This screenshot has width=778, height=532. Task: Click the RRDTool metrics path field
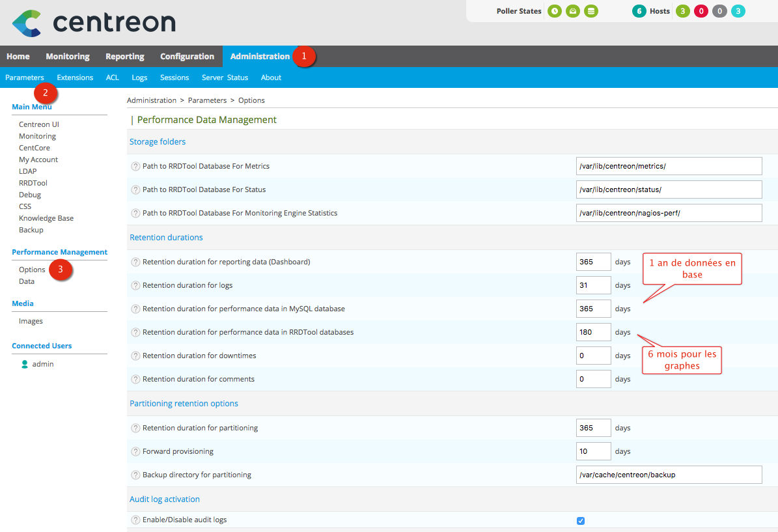click(x=669, y=166)
